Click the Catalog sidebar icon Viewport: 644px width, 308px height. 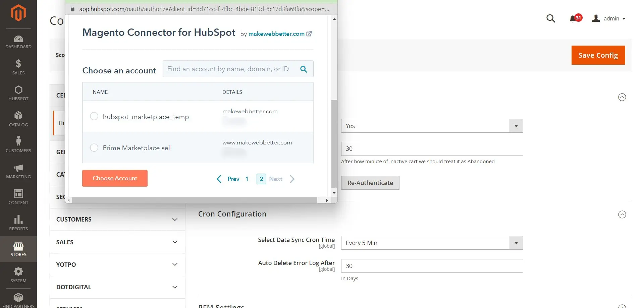(18, 118)
